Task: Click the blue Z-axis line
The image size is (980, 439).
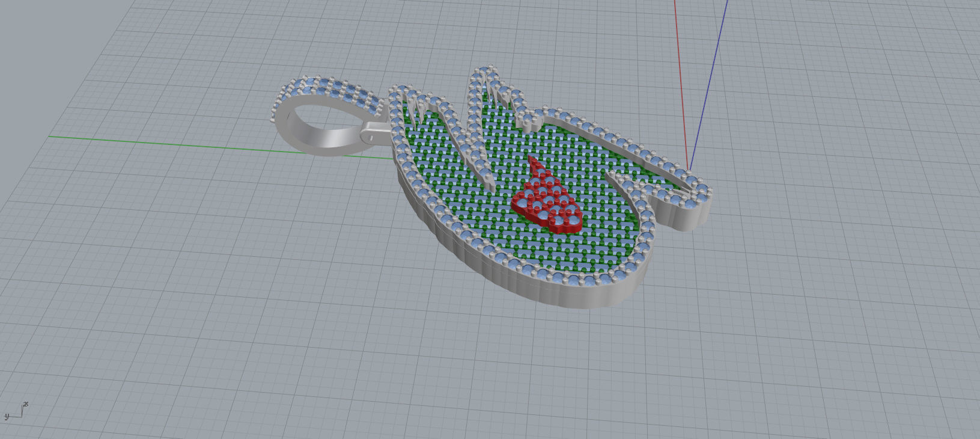Action: coord(709,84)
